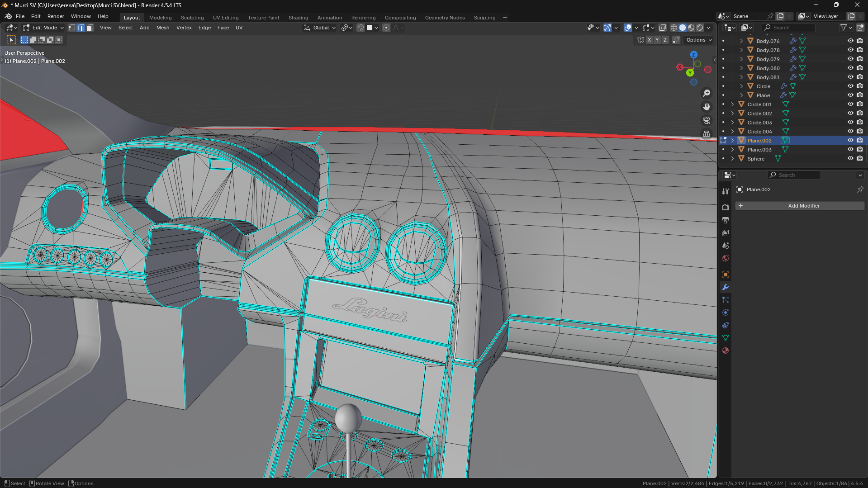The width and height of the screenshot is (868, 488).
Task: Open the Edit Mode dropdown
Action: pyautogui.click(x=44, y=28)
